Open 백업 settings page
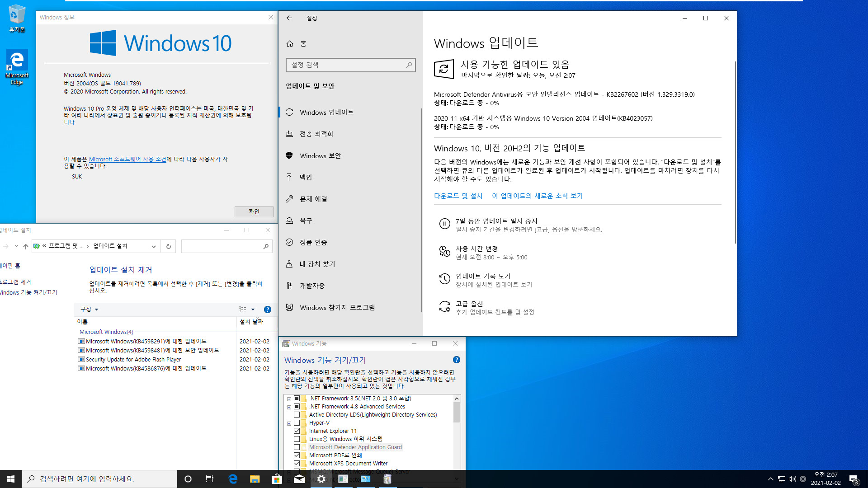The image size is (868, 488). [x=350, y=177]
